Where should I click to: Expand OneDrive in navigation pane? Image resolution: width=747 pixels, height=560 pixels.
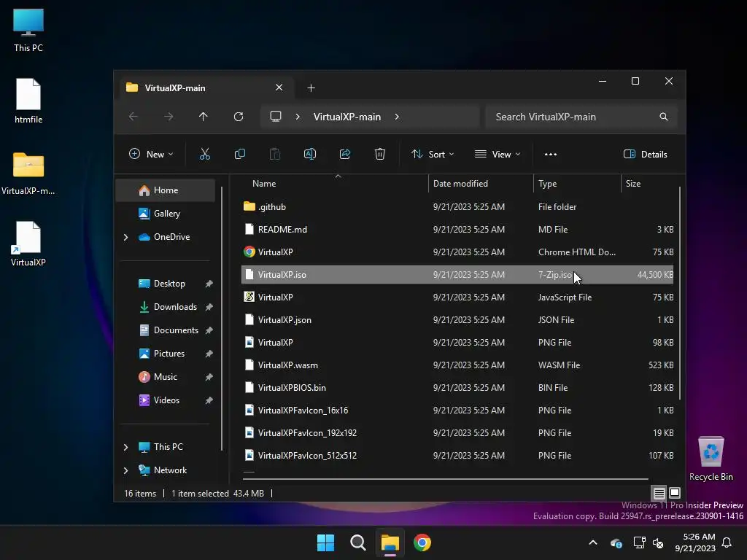(125, 237)
